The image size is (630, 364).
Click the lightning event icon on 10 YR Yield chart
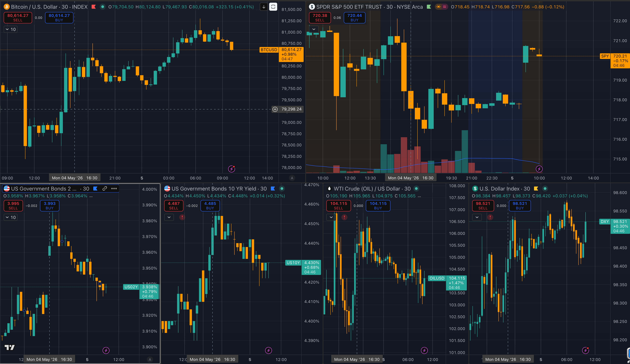(x=269, y=350)
